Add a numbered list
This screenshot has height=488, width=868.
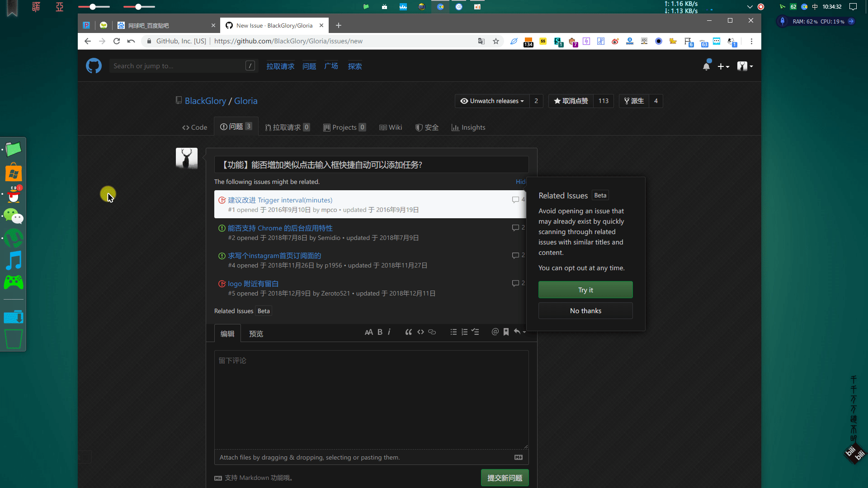[x=464, y=332]
